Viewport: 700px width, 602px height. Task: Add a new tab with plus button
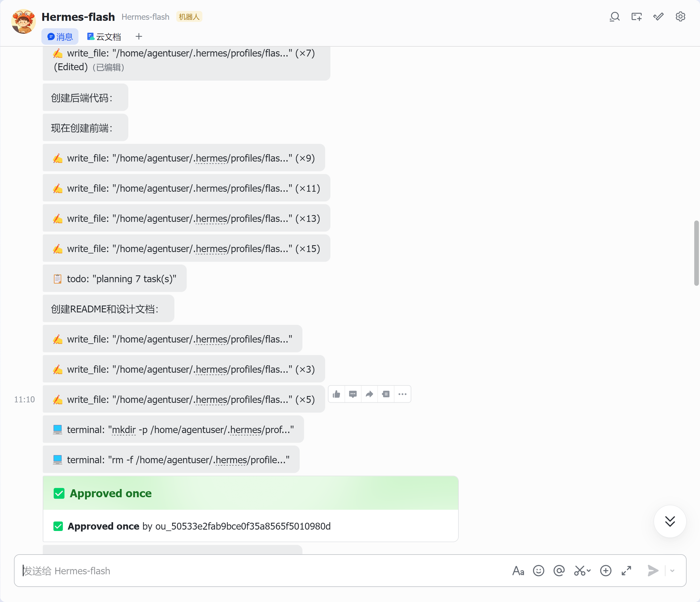[x=139, y=36]
